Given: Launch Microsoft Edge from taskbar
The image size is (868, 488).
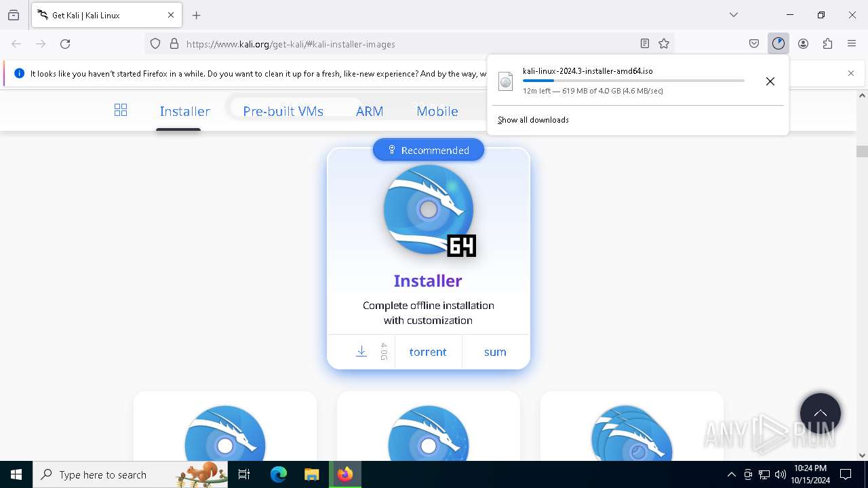Looking at the screenshot, I should point(279,474).
